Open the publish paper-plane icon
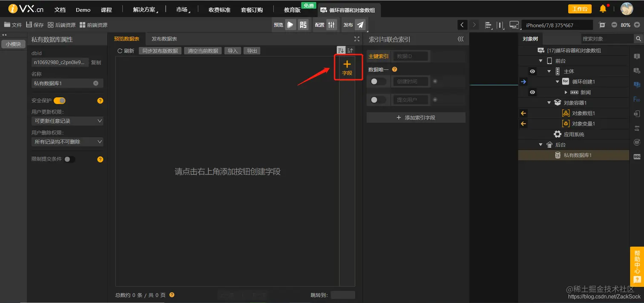Image resolution: width=644 pixels, height=303 pixels. point(360,25)
